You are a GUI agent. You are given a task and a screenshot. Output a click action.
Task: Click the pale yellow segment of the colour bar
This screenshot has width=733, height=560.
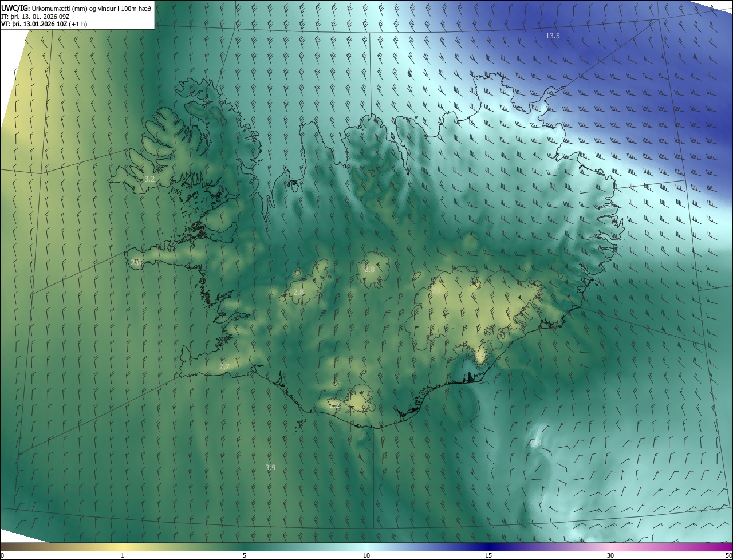(123, 547)
